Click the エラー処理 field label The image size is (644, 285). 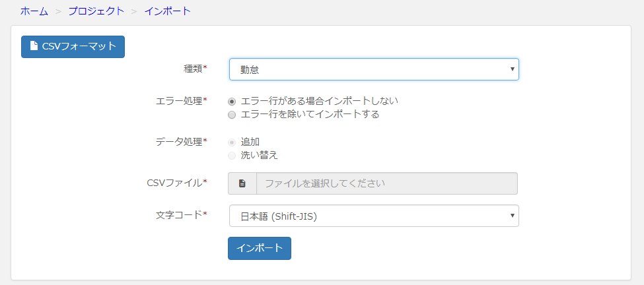[182, 101]
